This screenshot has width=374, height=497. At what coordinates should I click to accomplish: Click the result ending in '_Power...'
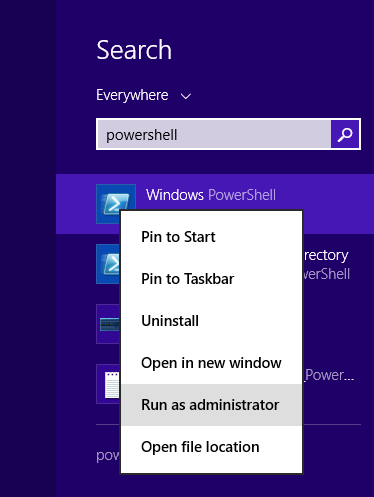pos(329,376)
